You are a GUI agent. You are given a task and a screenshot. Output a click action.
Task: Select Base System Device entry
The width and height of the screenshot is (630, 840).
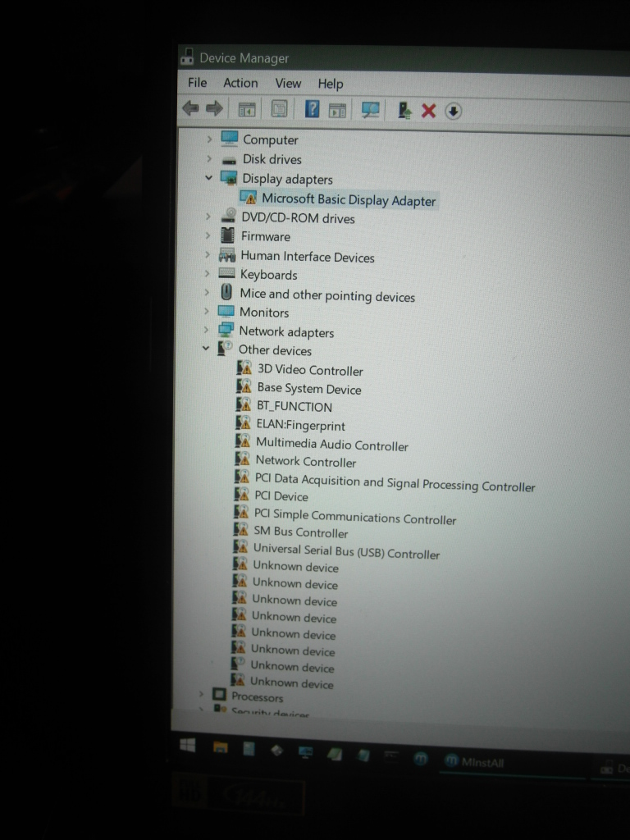pos(309,388)
